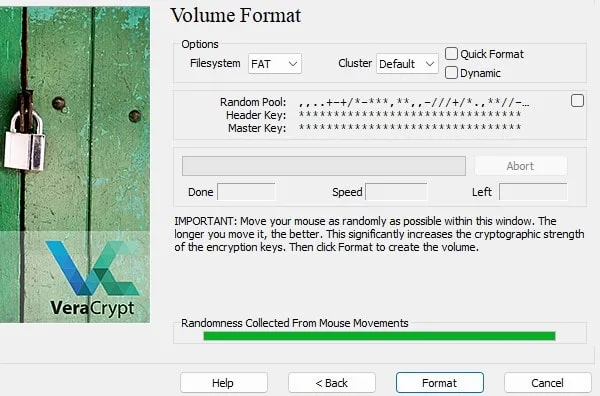
Task: Cancel the volume creation wizard
Action: (x=548, y=383)
